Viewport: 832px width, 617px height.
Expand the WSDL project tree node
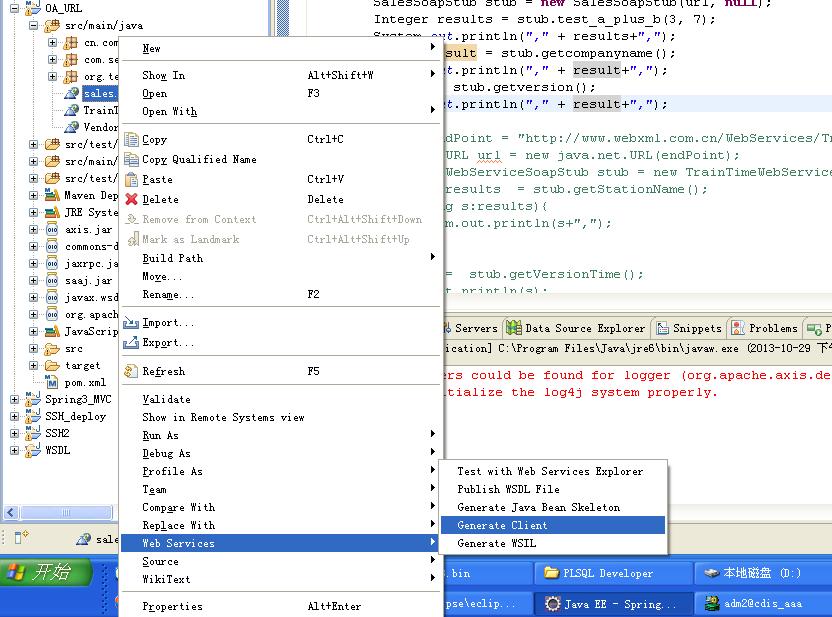(x=15, y=450)
